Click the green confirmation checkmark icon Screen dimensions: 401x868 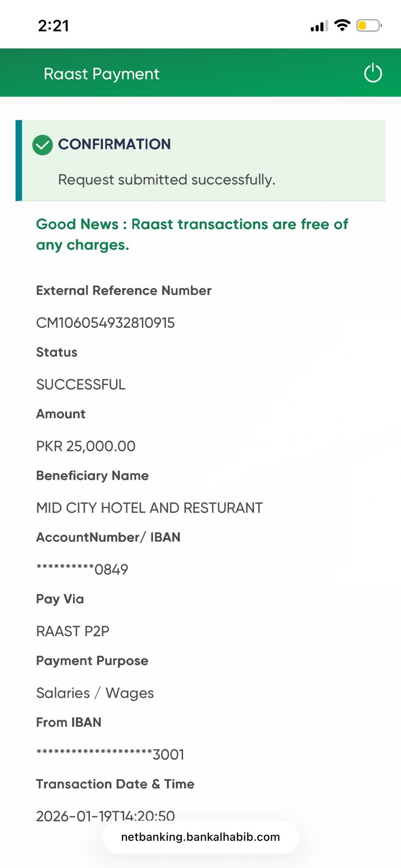point(42,145)
